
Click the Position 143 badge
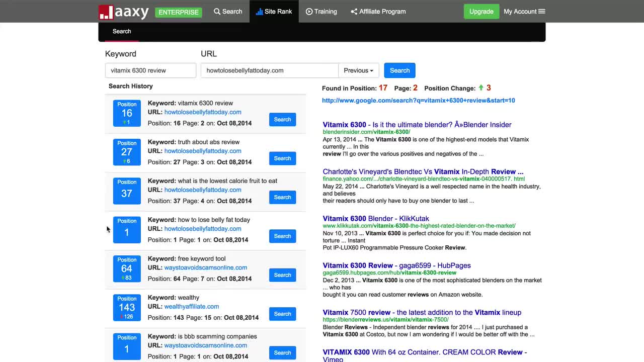pos(127,307)
